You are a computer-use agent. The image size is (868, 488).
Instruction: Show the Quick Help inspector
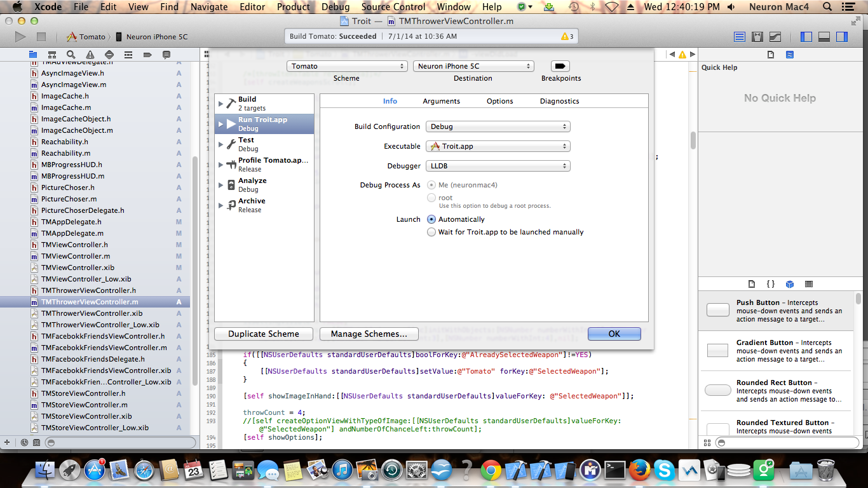click(790, 55)
